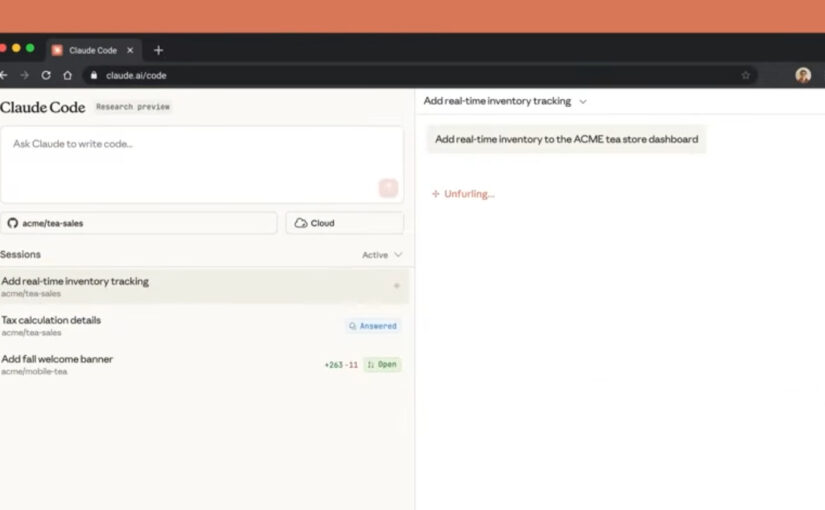Open a new browser tab with plus icon
825x510 pixels.
[158, 50]
